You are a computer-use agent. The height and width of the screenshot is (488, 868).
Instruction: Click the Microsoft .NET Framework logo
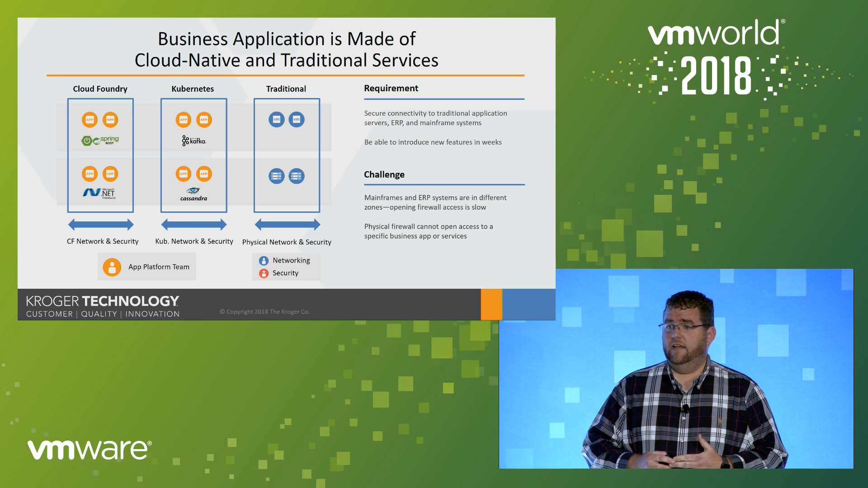tap(99, 193)
